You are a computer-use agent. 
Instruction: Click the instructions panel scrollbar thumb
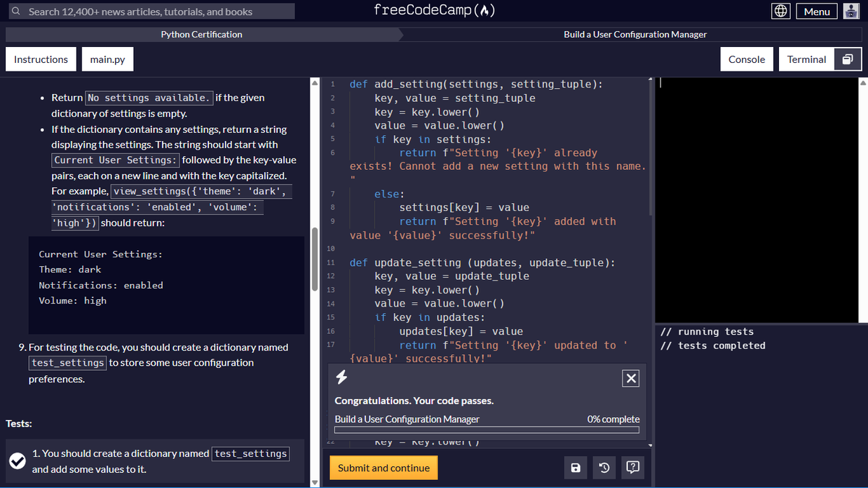314,260
